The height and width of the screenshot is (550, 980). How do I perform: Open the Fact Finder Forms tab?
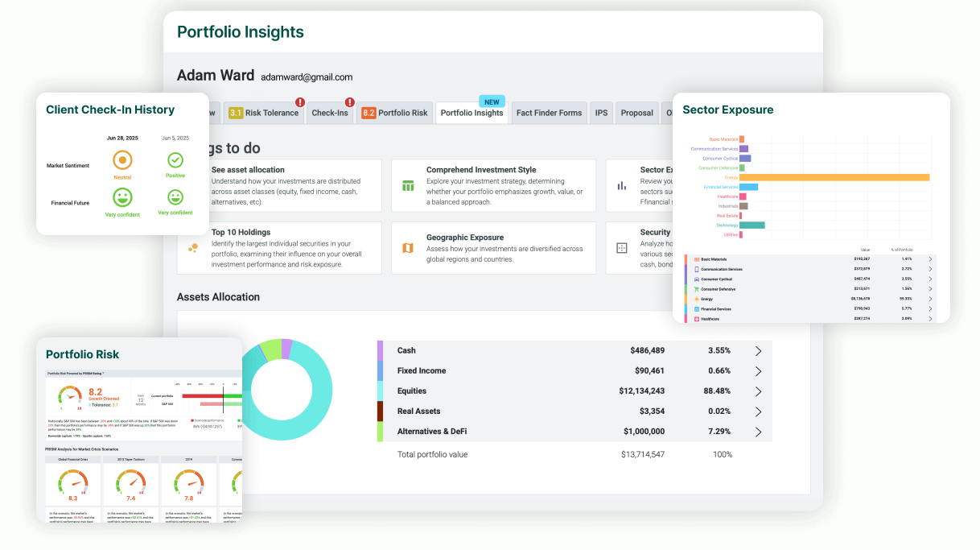pos(549,113)
